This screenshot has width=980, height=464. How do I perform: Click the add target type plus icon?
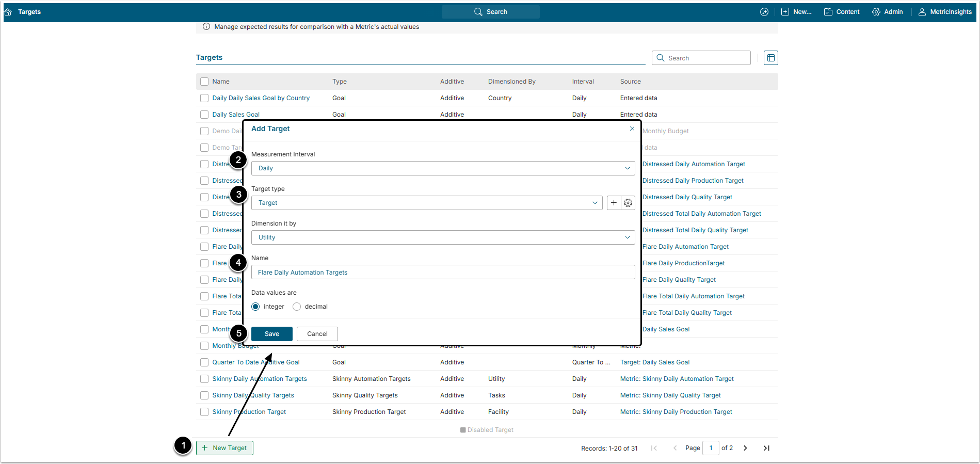614,203
